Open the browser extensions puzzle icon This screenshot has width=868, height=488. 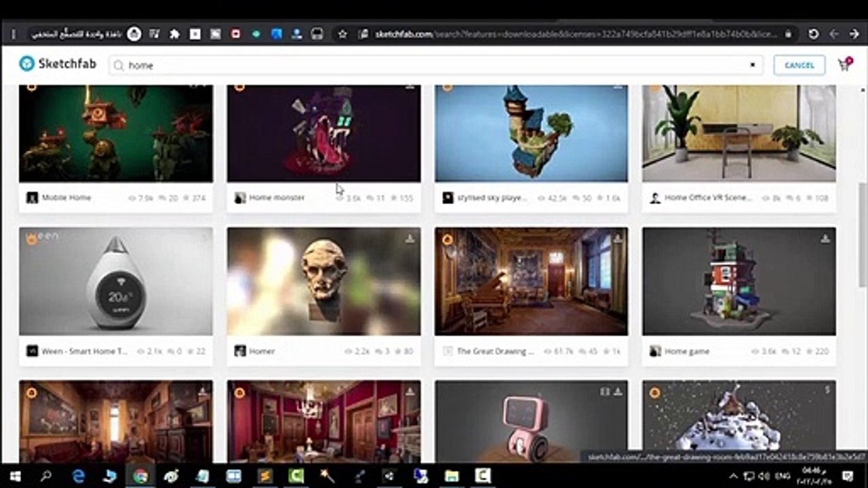point(174,34)
